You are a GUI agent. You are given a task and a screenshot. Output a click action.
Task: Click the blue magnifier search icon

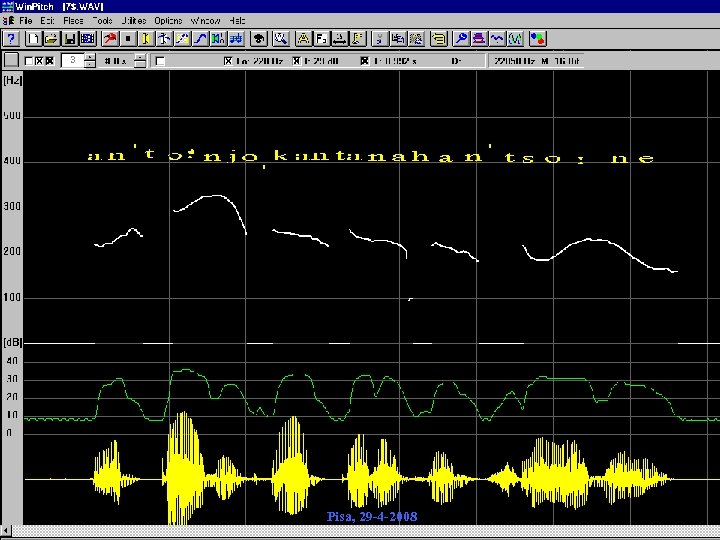461,39
